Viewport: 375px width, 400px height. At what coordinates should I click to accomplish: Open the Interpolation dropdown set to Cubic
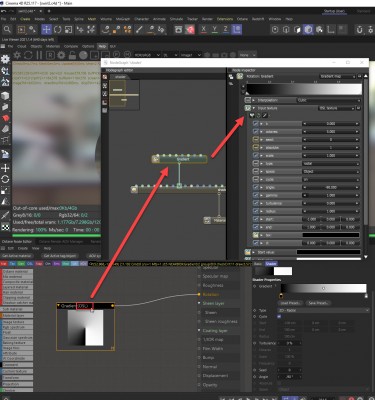pos(329,100)
